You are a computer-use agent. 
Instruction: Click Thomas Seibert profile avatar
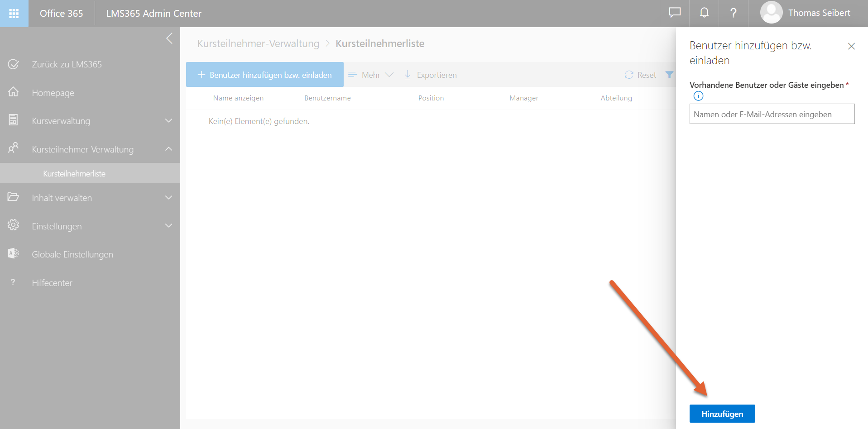tap(771, 13)
